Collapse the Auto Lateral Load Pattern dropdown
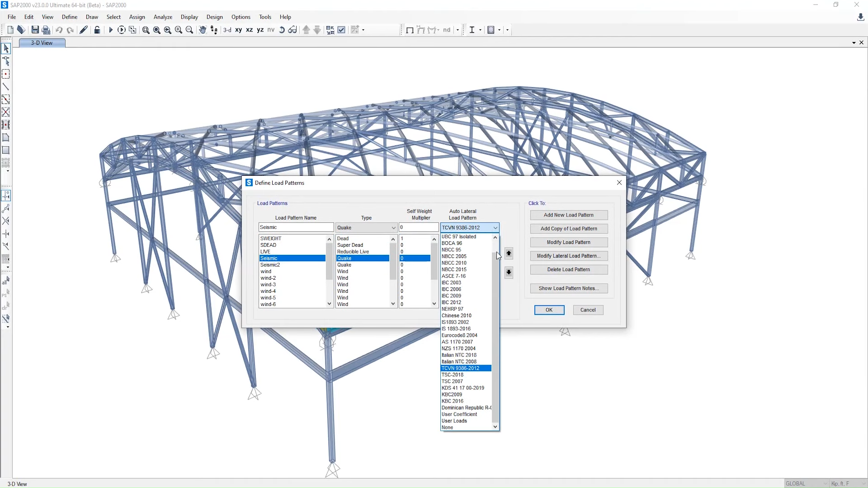 click(x=495, y=228)
